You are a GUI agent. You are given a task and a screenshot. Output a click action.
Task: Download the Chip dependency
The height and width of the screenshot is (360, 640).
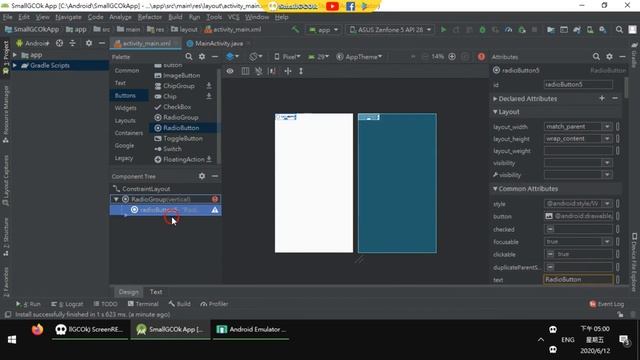pyautogui.click(x=209, y=96)
